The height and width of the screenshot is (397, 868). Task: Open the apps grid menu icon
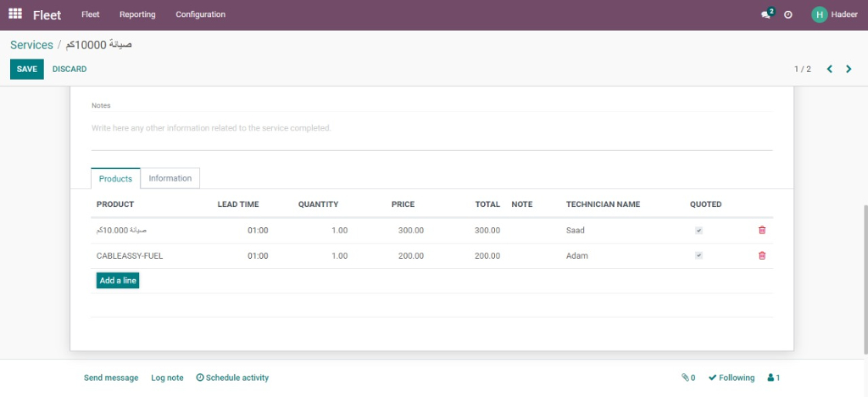click(15, 14)
